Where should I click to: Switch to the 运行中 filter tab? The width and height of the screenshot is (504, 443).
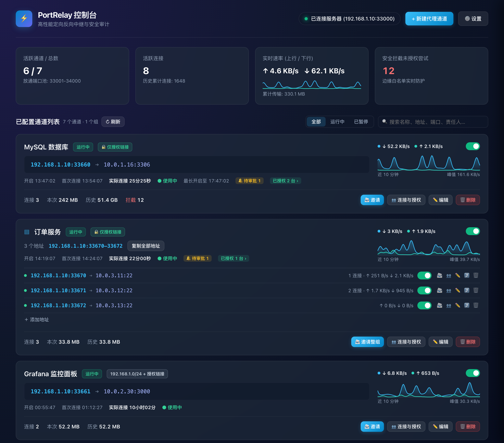[337, 122]
